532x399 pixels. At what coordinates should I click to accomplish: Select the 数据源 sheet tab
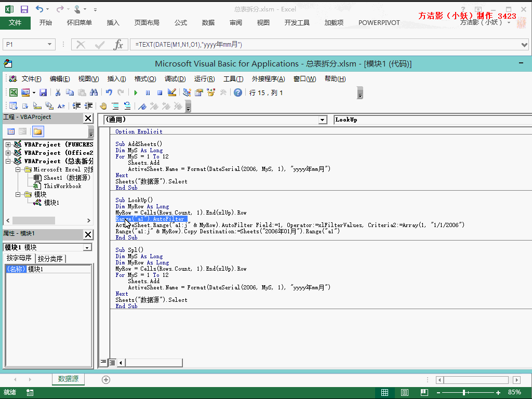(x=68, y=379)
